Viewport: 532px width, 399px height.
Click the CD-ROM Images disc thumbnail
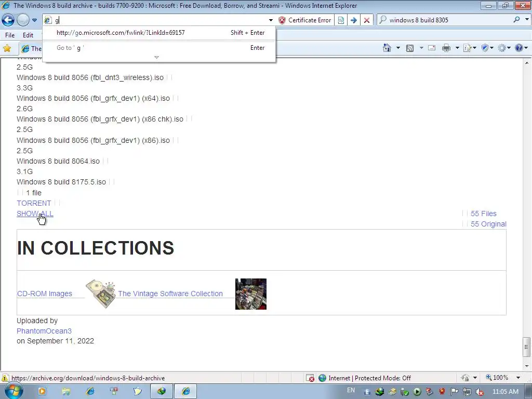point(101,294)
